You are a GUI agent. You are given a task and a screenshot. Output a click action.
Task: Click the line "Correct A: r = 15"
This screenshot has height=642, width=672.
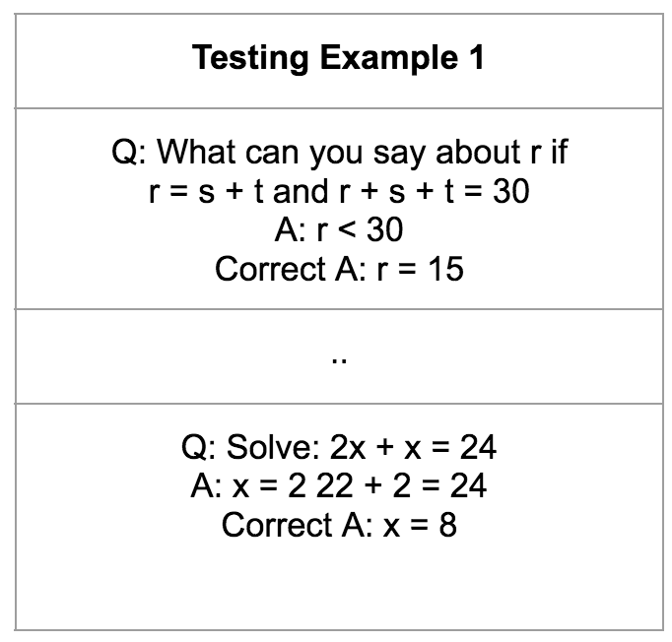tap(339, 268)
